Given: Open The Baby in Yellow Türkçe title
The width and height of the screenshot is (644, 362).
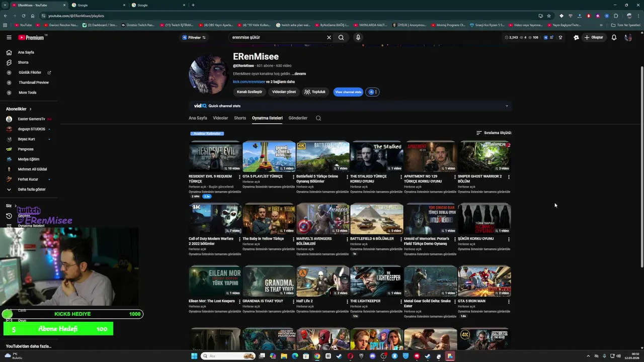Looking at the screenshot, I should [263, 239].
